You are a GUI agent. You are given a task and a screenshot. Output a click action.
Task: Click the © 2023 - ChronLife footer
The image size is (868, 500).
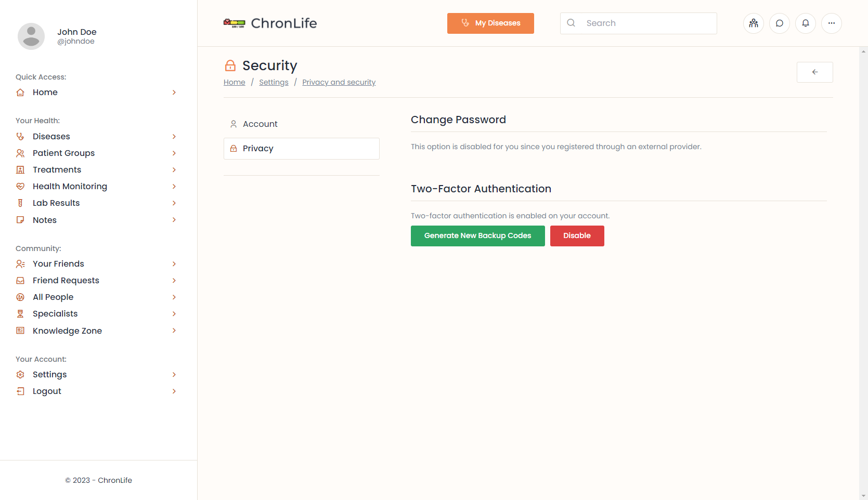point(99,480)
